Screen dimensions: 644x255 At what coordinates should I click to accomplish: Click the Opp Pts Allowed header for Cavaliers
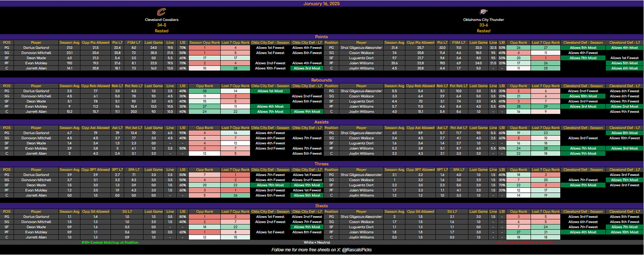click(96, 42)
